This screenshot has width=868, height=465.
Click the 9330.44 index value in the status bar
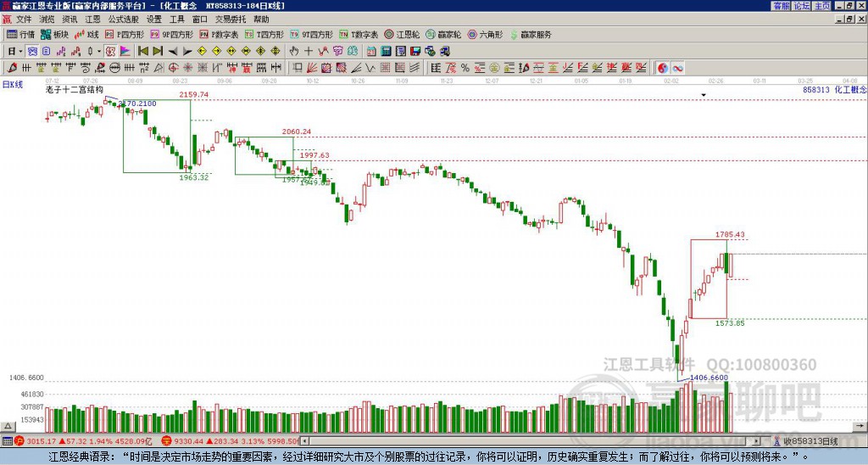(x=190, y=442)
